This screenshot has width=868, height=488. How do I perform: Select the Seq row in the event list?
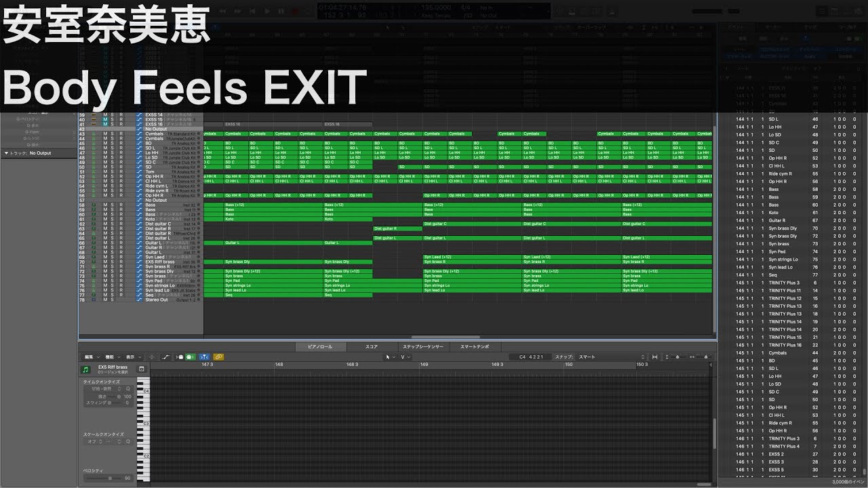point(792,275)
